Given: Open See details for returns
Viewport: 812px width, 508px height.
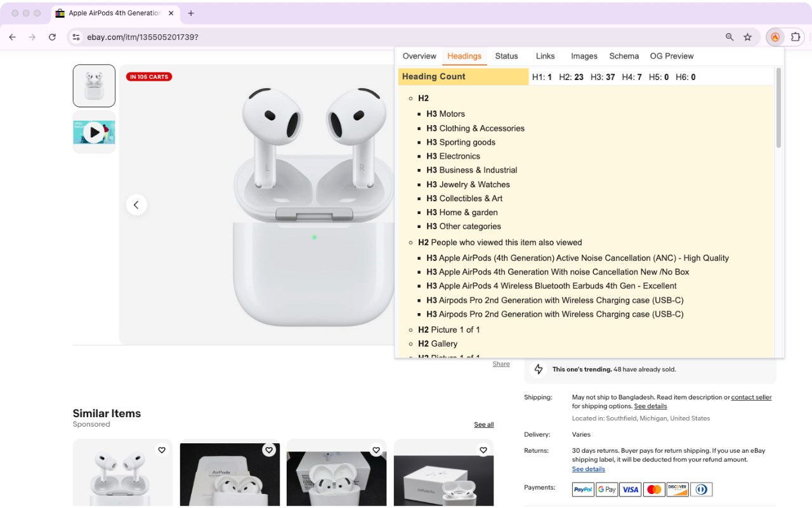Looking at the screenshot, I should coord(588,469).
